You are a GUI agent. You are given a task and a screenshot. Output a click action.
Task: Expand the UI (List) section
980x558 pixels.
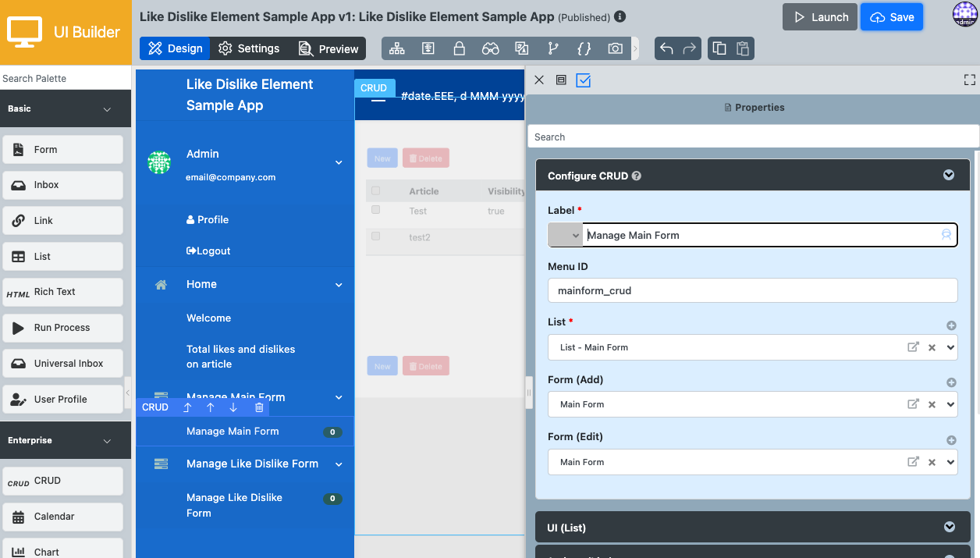pyautogui.click(x=949, y=528)
